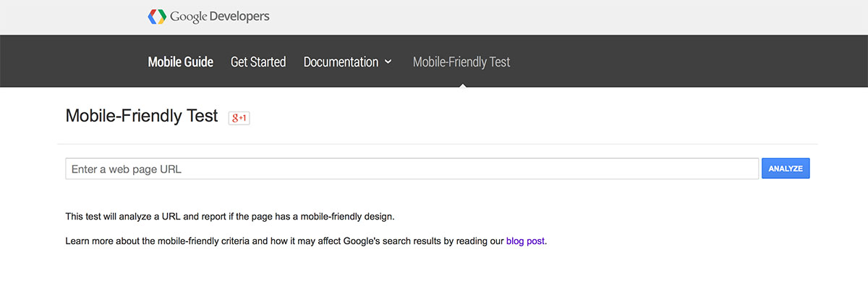Click the sentence 'This test will analyze a URL'

(x=230, y=217)
